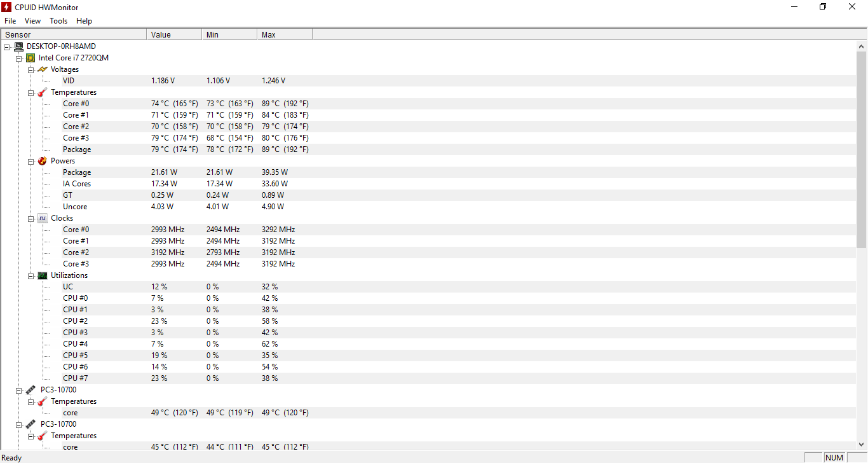Collapse the Clocks tree section
868x463 pixels.
click(x=31, y=218)
